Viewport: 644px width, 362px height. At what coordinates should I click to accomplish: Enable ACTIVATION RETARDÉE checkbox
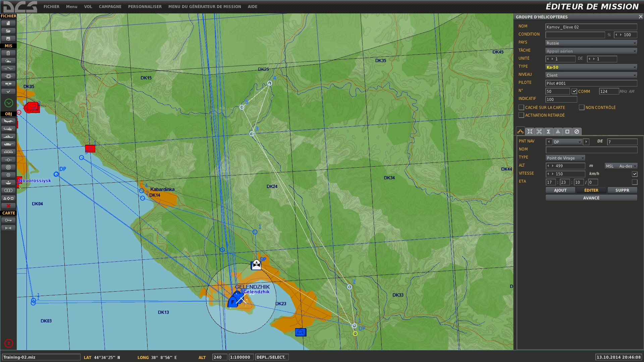pyautogui.click(x=521, y=115)
